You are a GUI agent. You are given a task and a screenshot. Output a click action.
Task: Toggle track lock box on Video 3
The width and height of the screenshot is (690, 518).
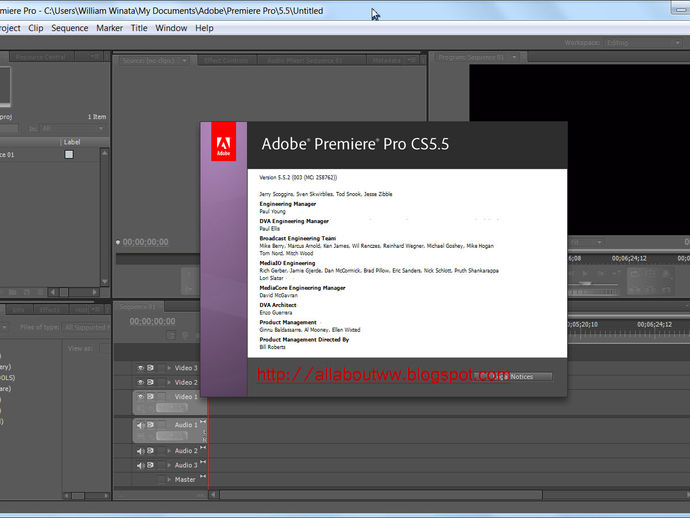161,368
